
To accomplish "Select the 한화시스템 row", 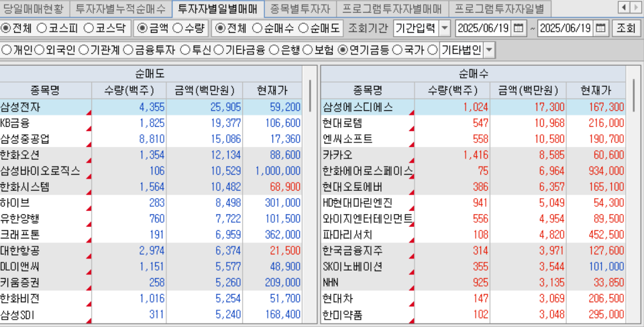I will (151, 187).
